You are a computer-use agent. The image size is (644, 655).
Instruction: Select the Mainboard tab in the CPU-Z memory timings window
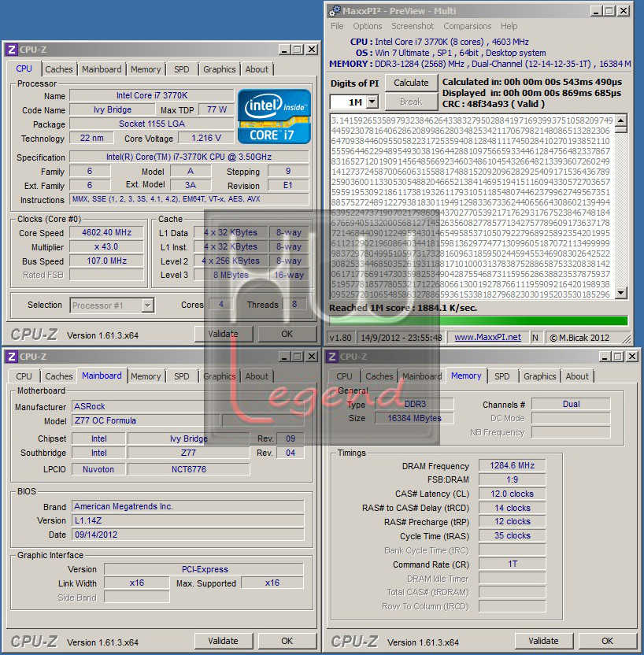[x=422, y=376]
